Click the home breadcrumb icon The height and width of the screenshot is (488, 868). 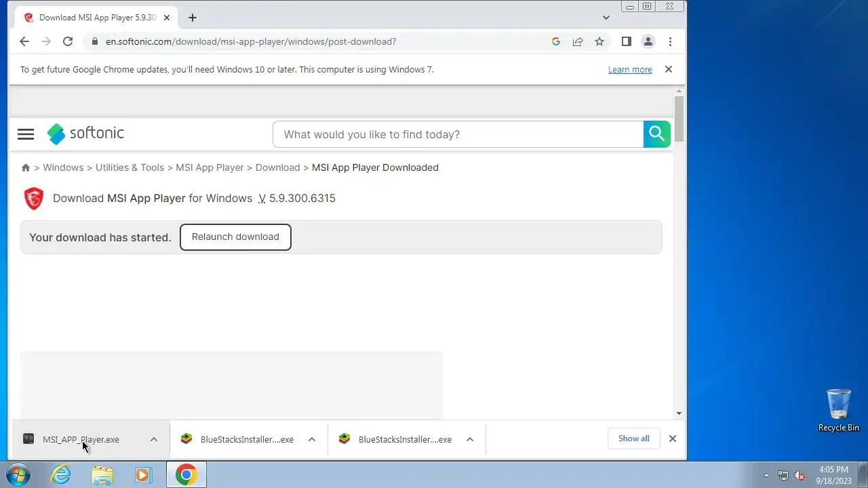26,167
